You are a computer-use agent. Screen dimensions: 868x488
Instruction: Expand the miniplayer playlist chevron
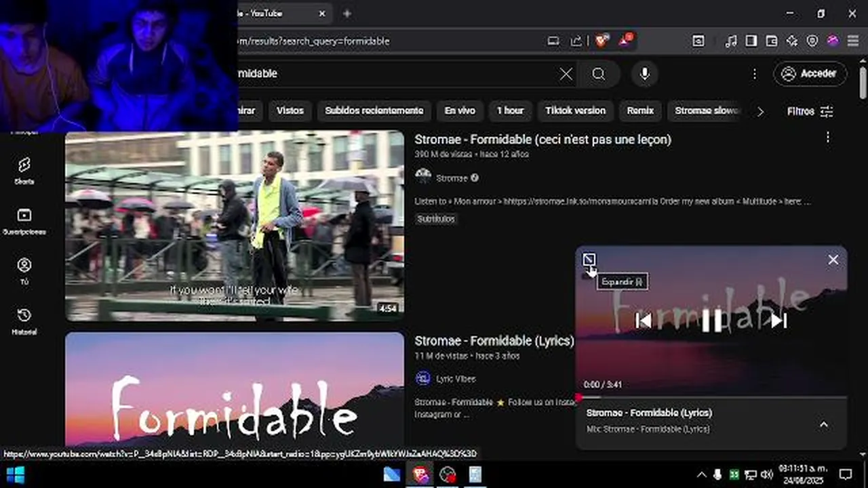point(823,424)
